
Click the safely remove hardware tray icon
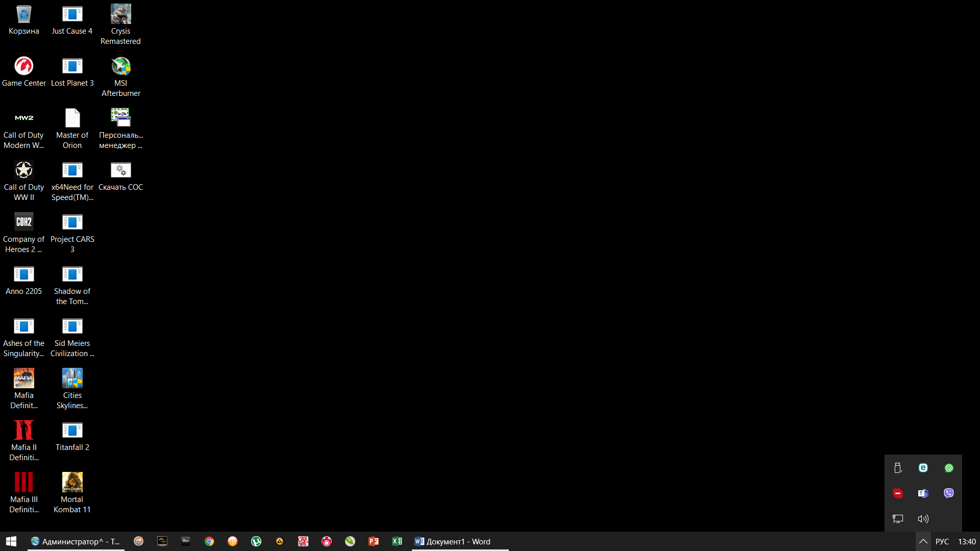tap(898, 468)
